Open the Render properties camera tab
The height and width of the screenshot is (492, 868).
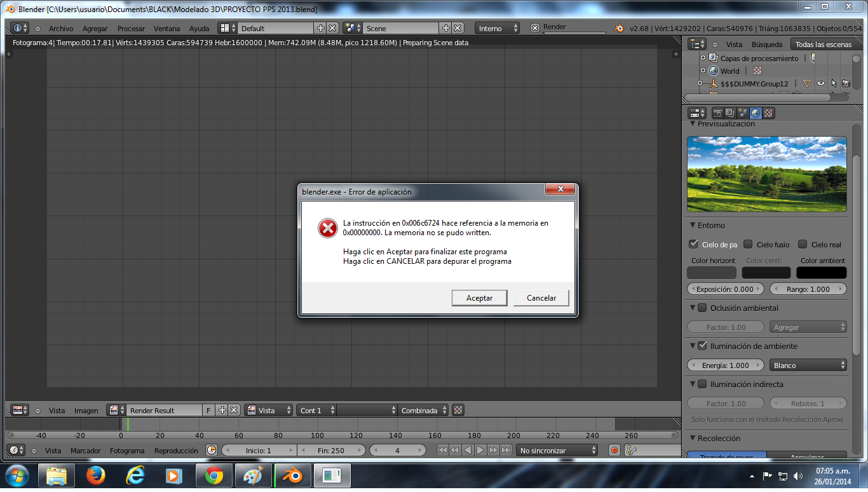coord(718,113)
